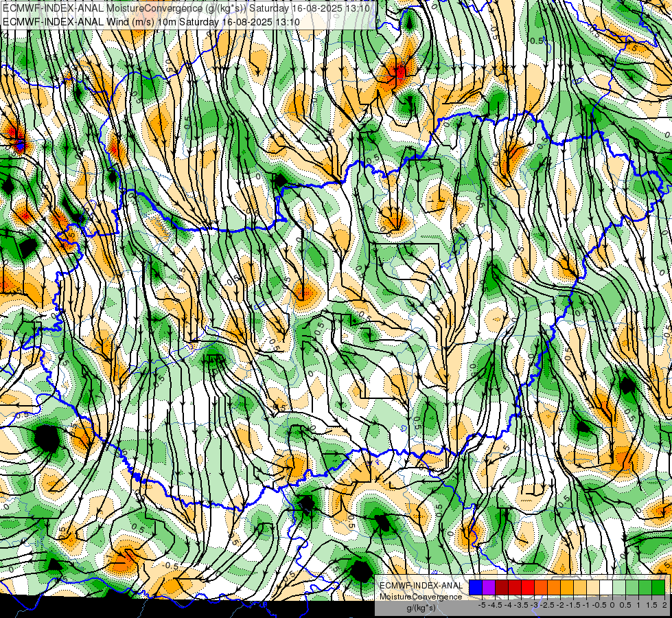Screen dimensions: 672x618
Task: Click the 0 value on the legend scale
Action: click(612, 605)
